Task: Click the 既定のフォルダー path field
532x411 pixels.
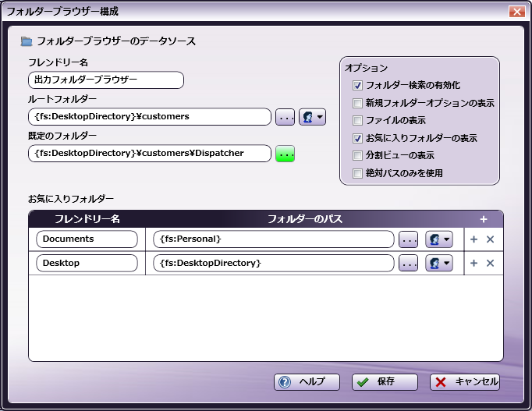Action: click(x=150, y=154)
